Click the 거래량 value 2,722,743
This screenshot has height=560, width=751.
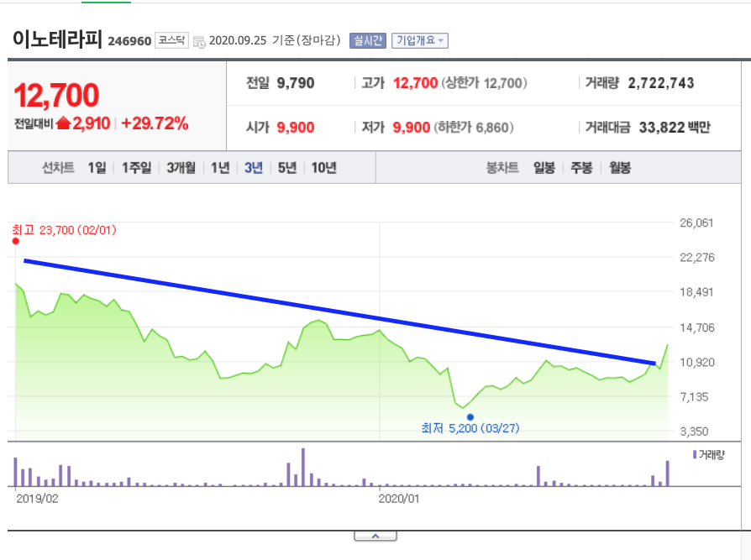coord(661,83)
